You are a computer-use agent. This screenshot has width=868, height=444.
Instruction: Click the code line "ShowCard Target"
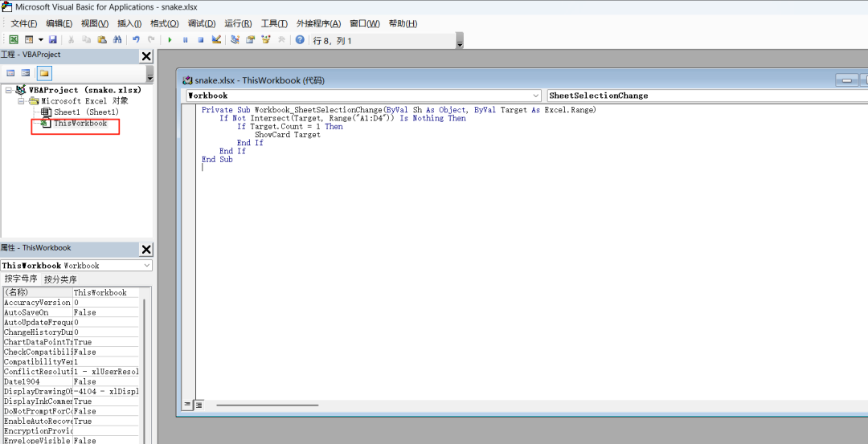(287, 135)
